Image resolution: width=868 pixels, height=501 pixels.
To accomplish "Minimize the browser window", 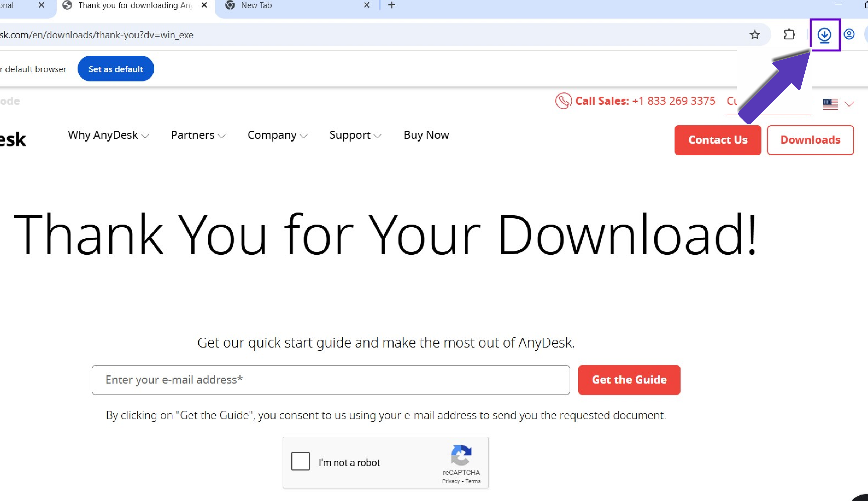I will tap(838, 5).
